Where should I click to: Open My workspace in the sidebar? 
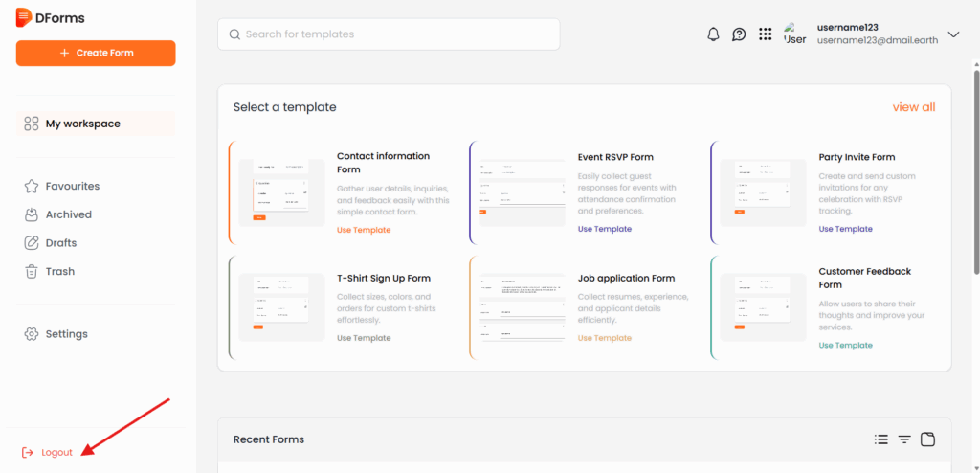pos(82,124)
